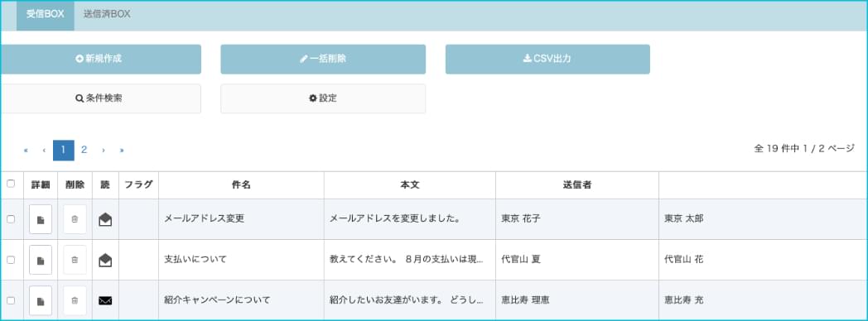The height and width of the screenshot is (321, 868).
Task: Click sender 代官山 夏
Action: 521,259
